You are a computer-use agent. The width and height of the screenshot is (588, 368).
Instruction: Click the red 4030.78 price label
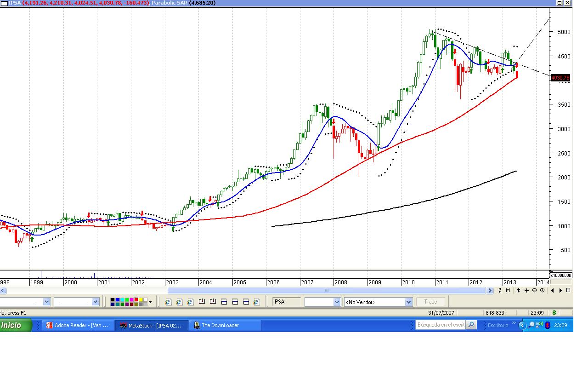(560, 78)
